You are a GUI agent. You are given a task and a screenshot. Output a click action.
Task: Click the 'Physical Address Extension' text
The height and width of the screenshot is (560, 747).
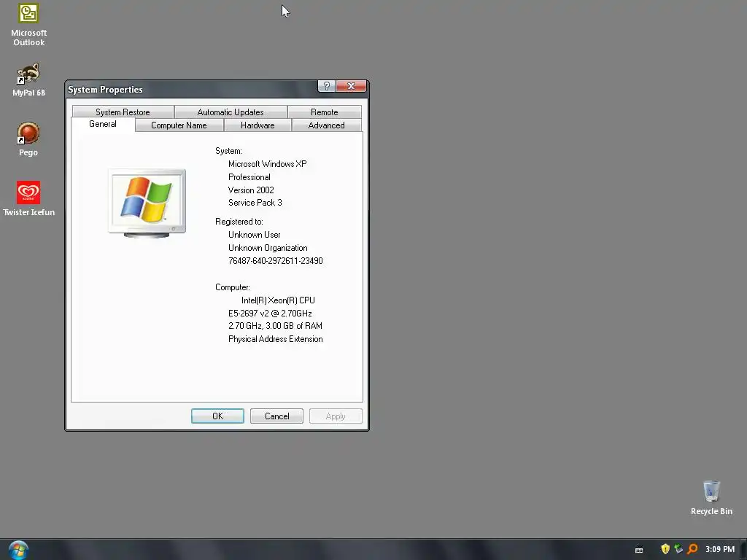[275, 339]
